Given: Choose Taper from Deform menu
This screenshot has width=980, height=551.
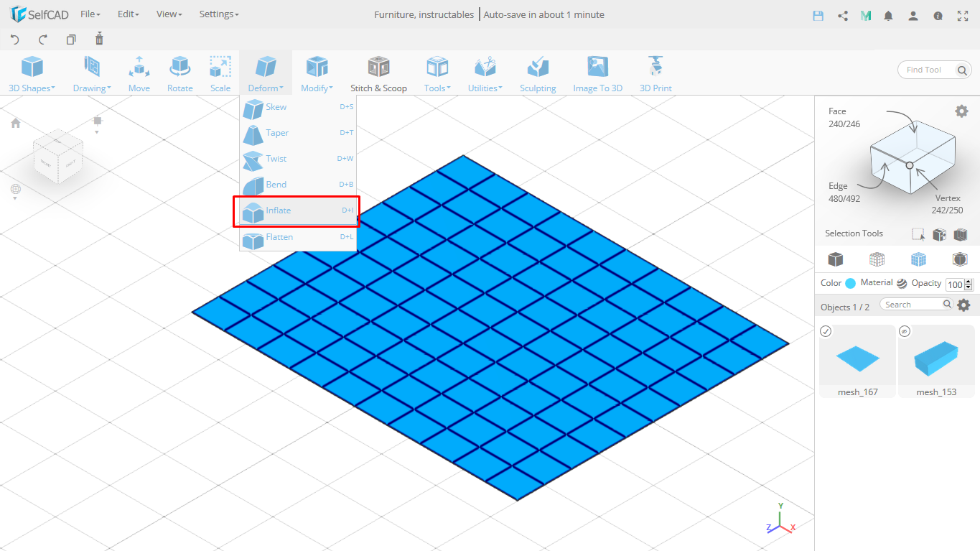Looking at the screenshot, I should click(x=298, y=133).
